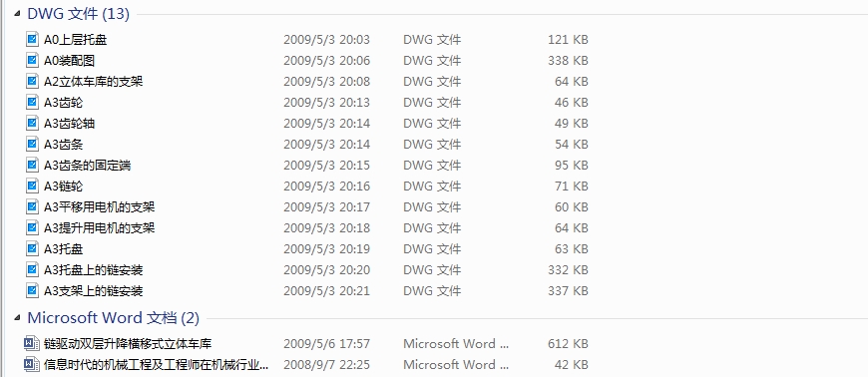Click the A3齿轮 DWG file icon
The height and width of the screenshot is (377, 868).
32,103
